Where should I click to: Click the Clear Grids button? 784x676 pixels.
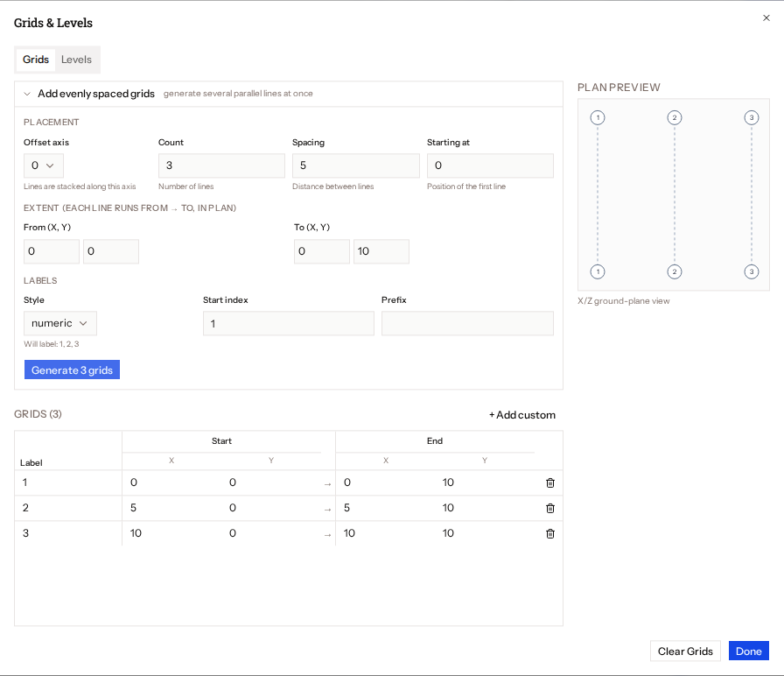point(685,651)
